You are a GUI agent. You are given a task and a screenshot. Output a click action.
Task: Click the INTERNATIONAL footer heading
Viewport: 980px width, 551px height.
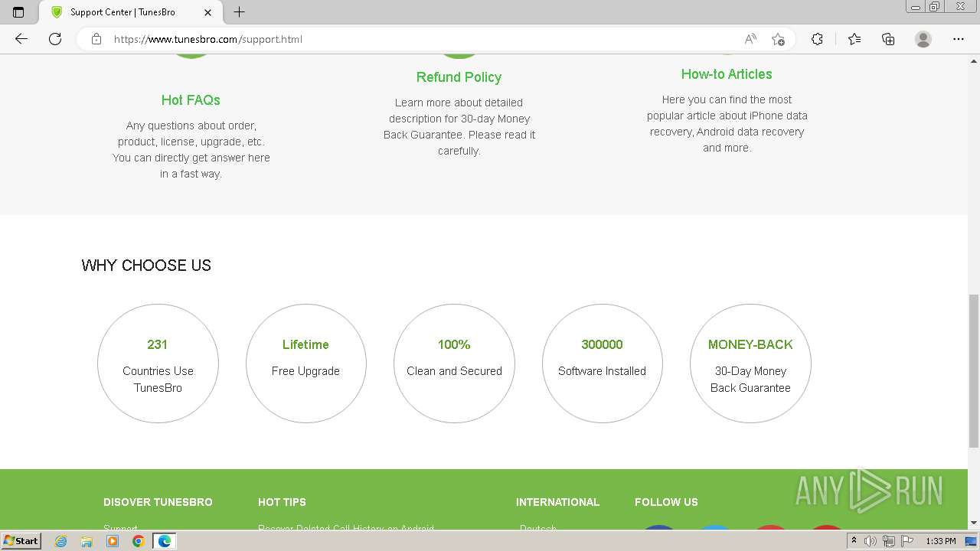(557, 502)
